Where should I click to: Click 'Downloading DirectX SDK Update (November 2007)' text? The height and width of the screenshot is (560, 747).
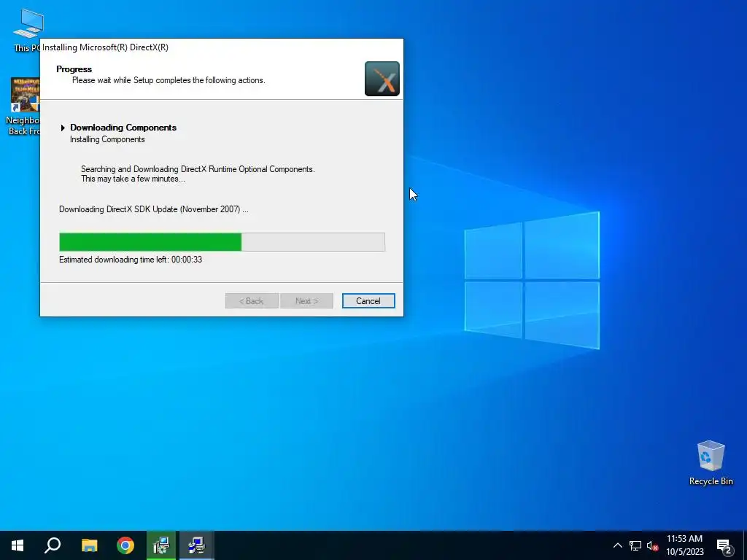tap(153, 209)
